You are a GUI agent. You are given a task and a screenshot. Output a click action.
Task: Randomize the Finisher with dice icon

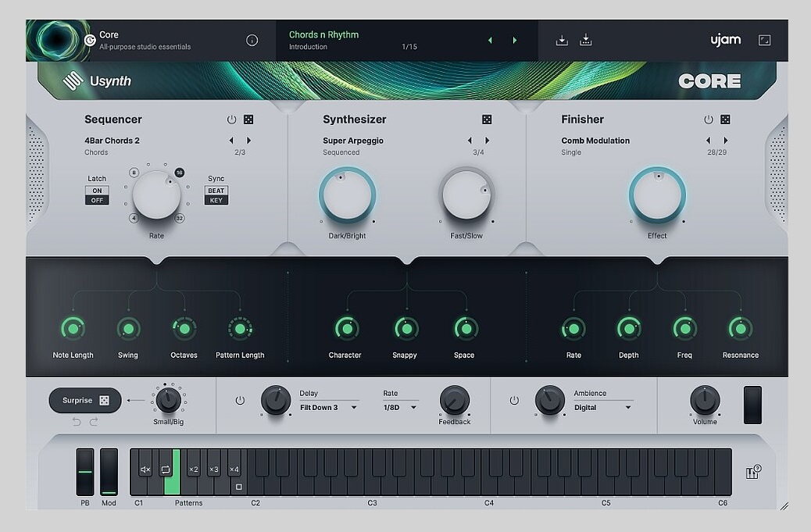(x=725, y=120)
